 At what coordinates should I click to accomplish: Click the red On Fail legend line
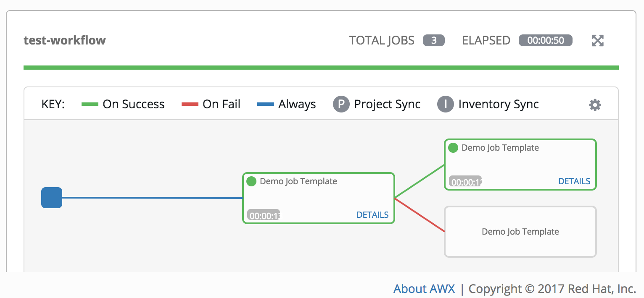click(x=190, y=104)
